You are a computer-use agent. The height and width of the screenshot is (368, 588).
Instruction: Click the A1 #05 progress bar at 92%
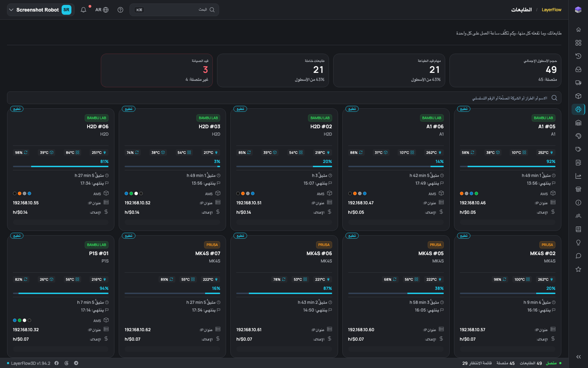tap(507, 166)
